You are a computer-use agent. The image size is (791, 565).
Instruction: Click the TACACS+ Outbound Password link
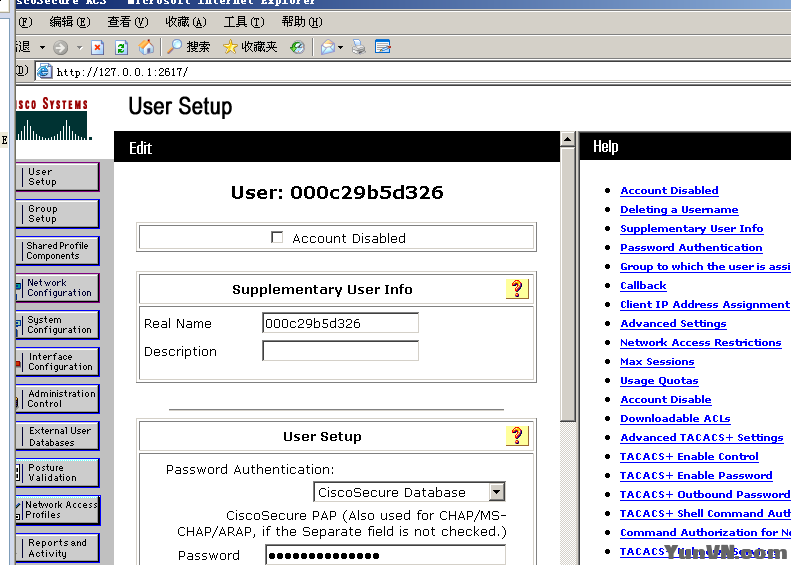[x=705, y=494]
